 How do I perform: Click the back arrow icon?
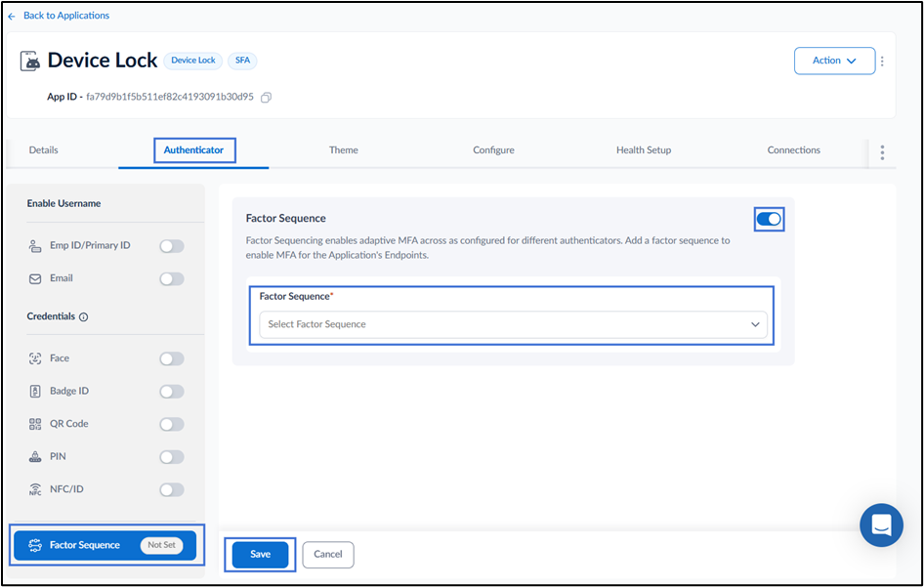tap(11, 17)
